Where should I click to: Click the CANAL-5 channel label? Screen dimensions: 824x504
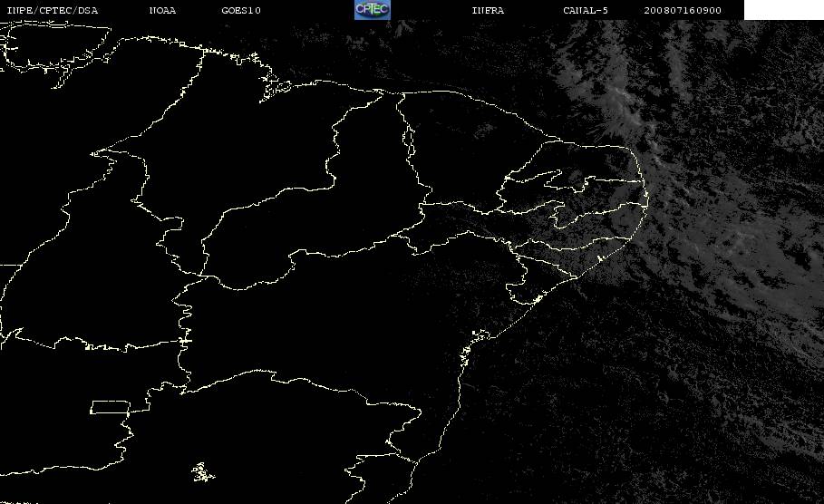point(586,10)
